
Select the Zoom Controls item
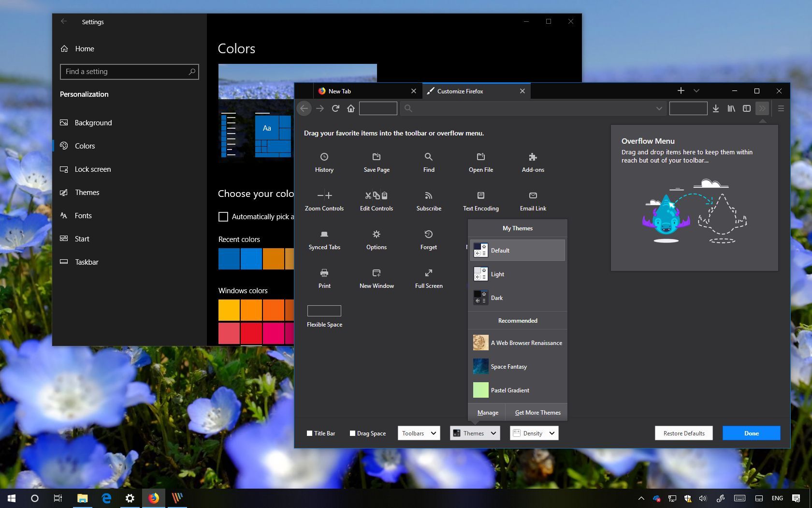[x=324, y=201]
